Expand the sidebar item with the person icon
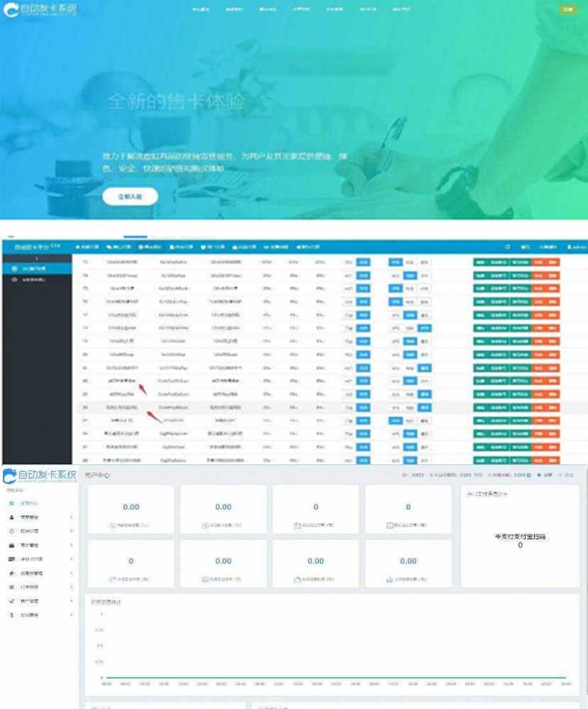Screen dimensions: 588x709 pos(72,518)
